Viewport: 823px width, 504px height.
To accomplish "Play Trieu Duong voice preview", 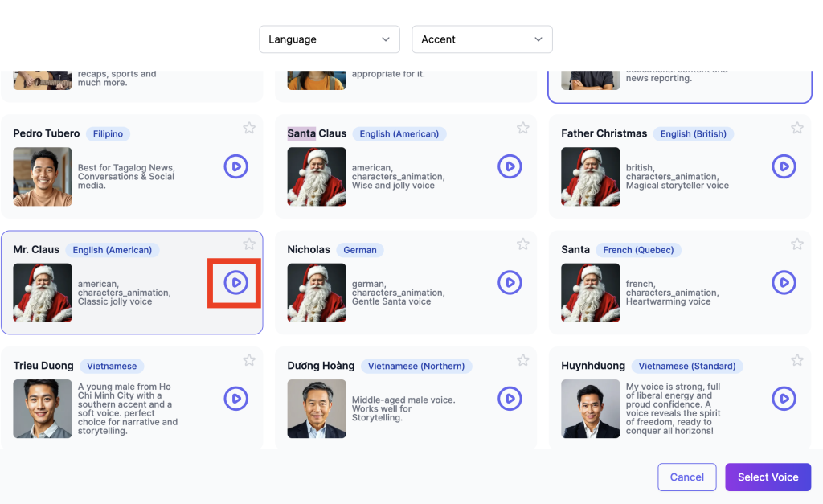I will coord(235,399).
